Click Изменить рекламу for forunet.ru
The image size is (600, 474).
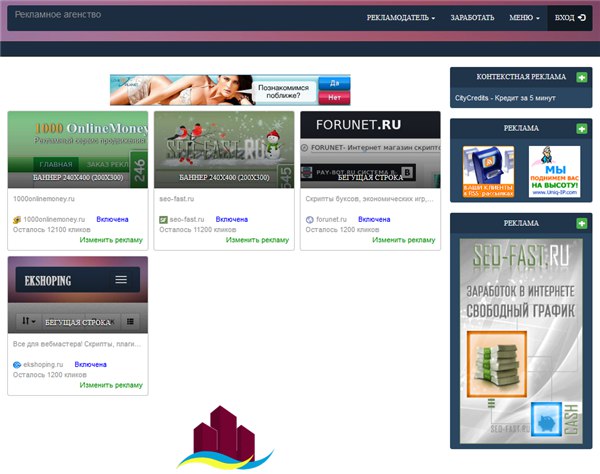click(404, 240)
